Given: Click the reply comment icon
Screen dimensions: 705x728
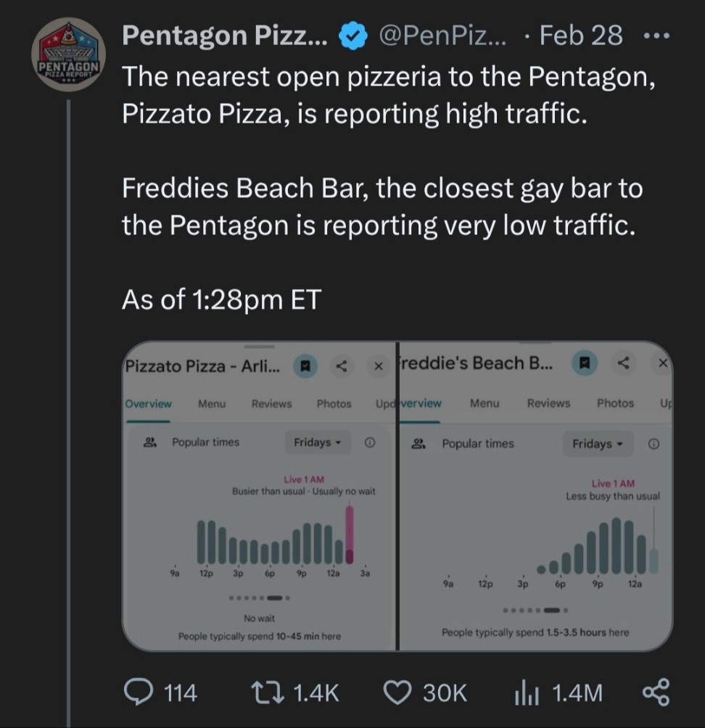Looking at the screenshot, I should (138, 692).
